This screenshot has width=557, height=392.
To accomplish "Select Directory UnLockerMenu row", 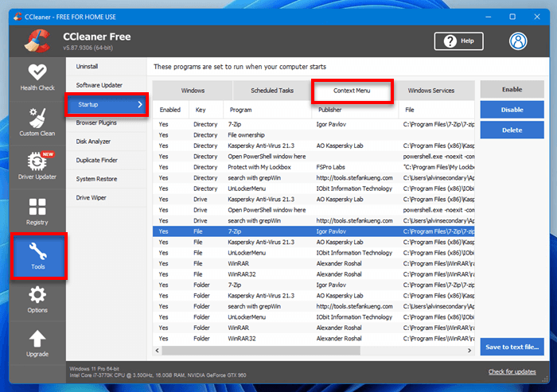I will [314, 188].
